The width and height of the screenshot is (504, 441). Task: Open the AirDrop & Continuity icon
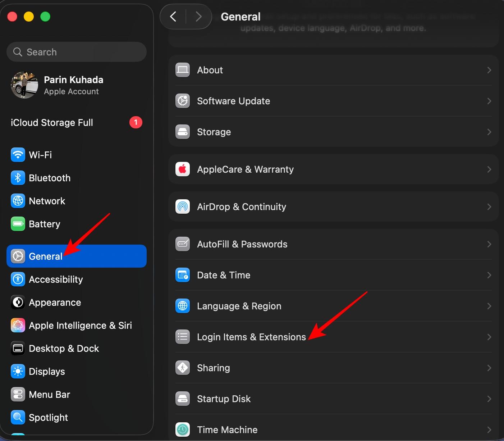(183, 207)
